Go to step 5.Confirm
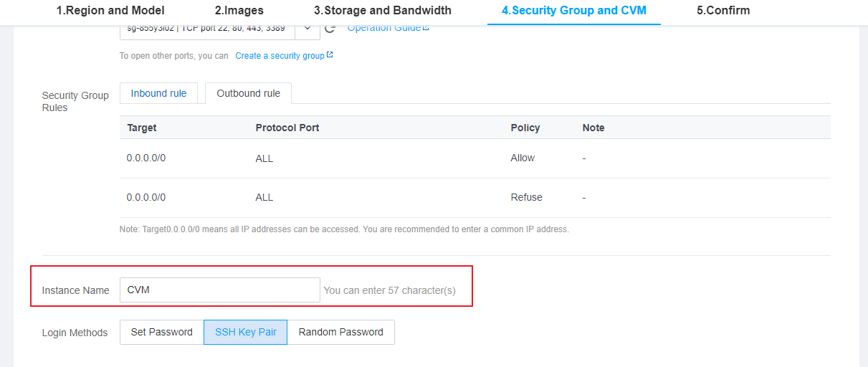Image resolution: width=868 pixels, height=367 pixels. tap(723, 11)
